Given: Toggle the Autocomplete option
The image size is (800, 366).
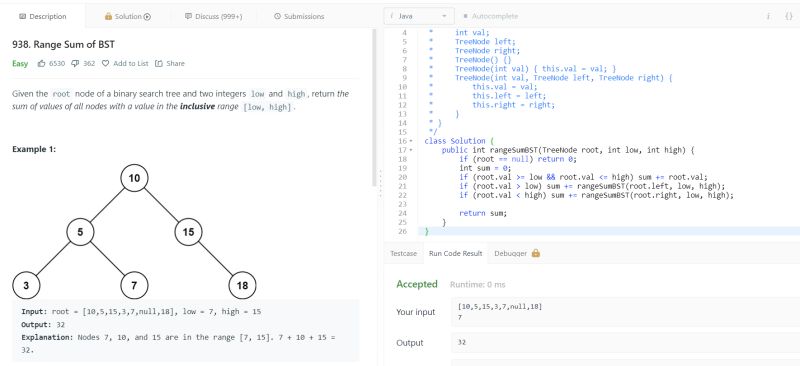Looking at the screenshot, I should [x=491, y=16].
